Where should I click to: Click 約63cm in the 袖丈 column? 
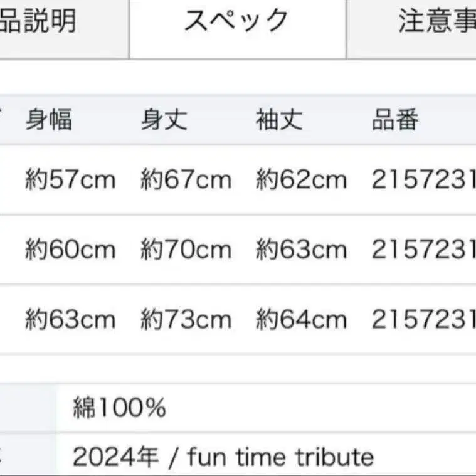click(301, 250)
